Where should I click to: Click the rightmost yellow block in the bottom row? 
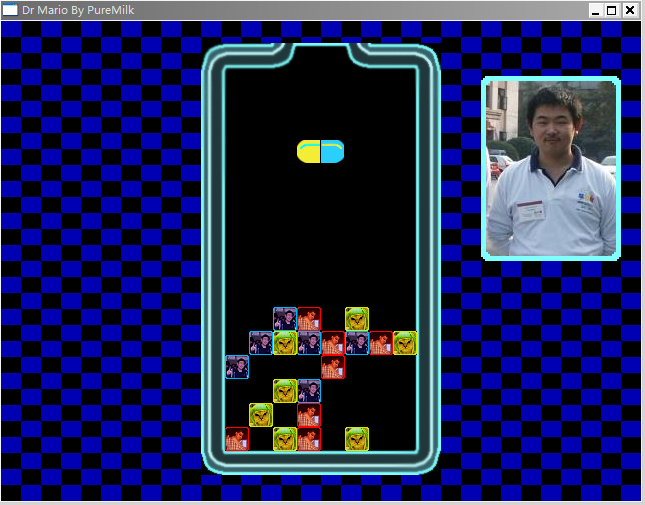pyautogui.click(x=357, y=439)
